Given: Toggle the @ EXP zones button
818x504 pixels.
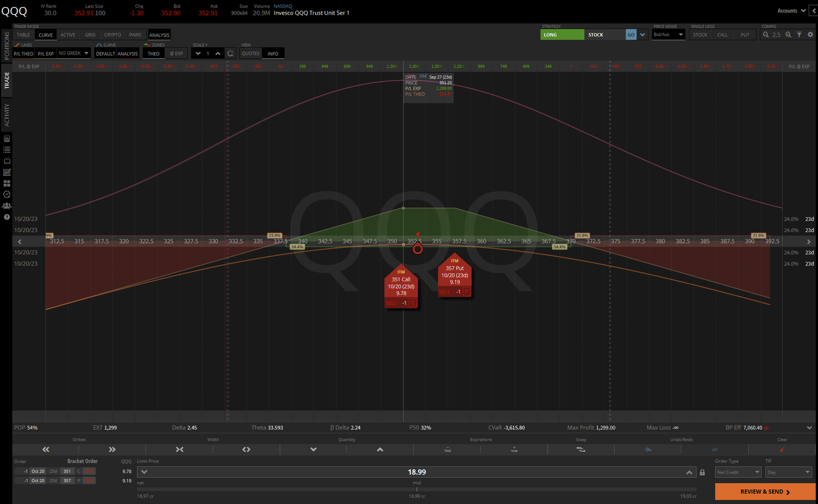Looking at the screenshot, I should coord(176,53).
